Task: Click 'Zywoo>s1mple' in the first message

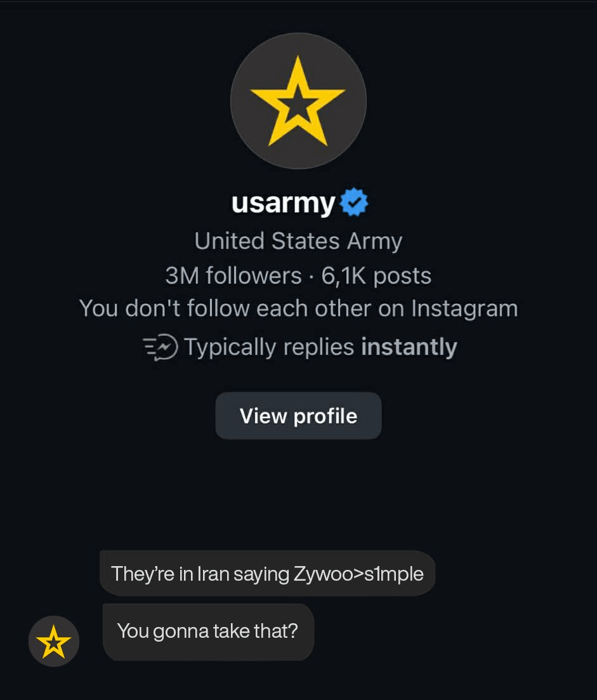Action: [x=358, y=573]
